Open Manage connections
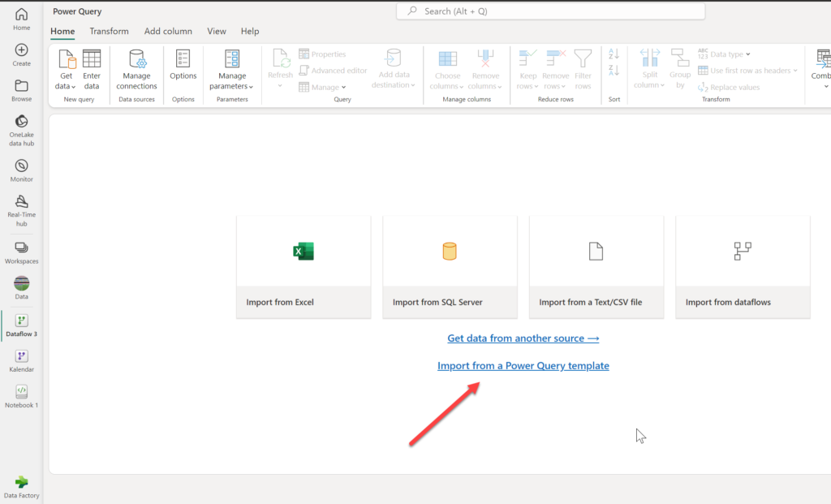The image size is (831, 504). point(136,70)
